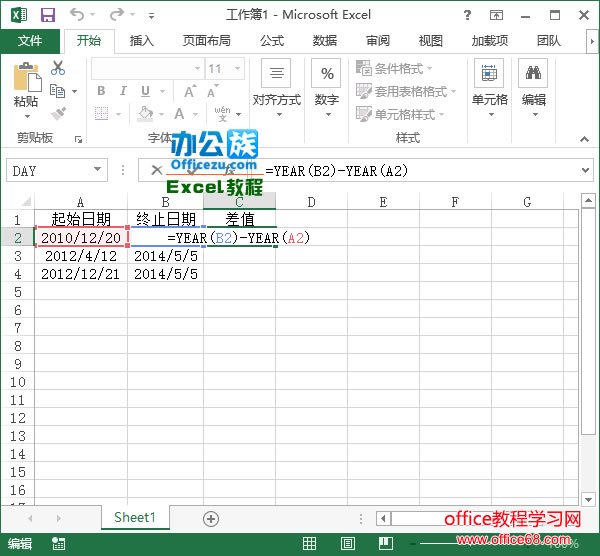600x556 pixels.
Task: Switch to Normal view icon
Action: click(x=309, y=543)
